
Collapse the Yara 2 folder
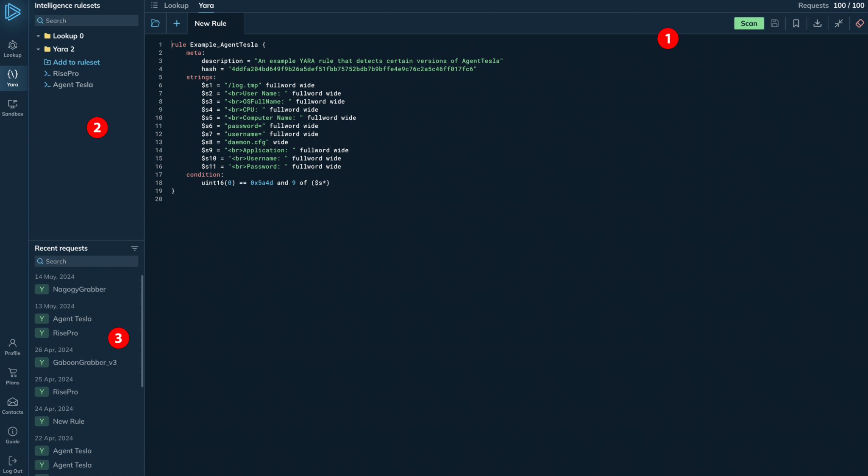click(x=38, y=49)
